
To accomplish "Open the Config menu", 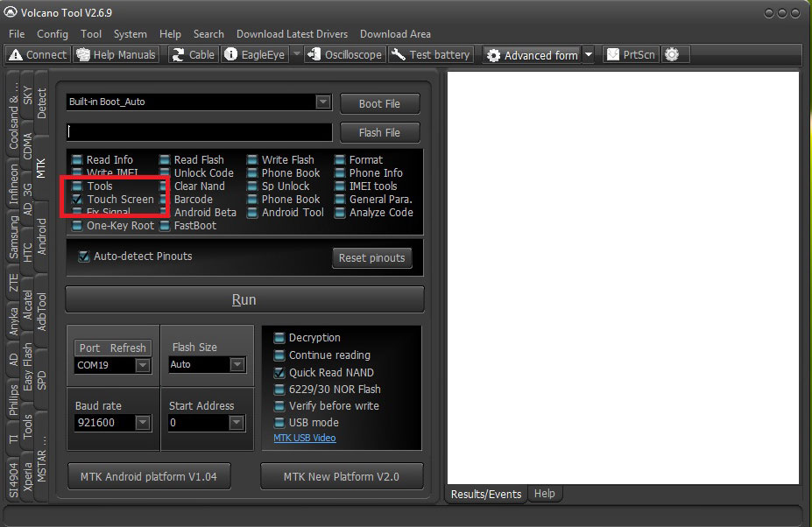I will click(x=53, y=34).
